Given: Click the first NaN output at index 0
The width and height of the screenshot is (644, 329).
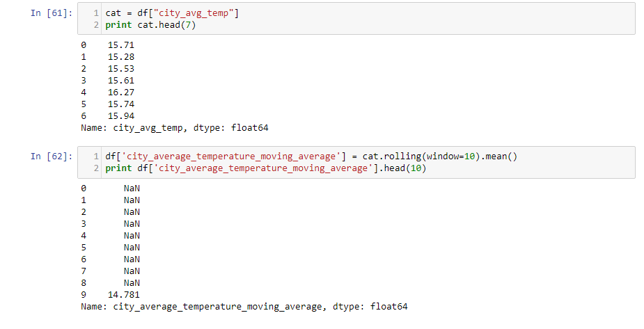Looking at the screenshot, I should click(x=132, y=188).
